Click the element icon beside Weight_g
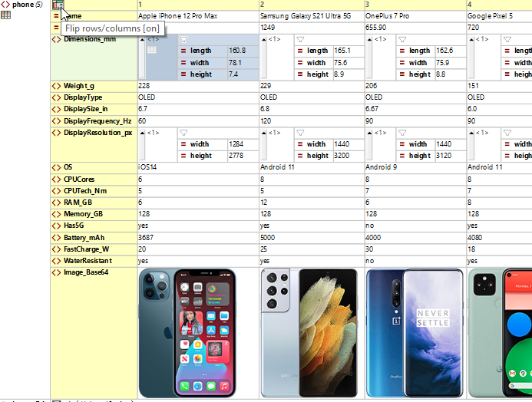Image resolution: width=532 pixels, height=402 pixels. 56,86
